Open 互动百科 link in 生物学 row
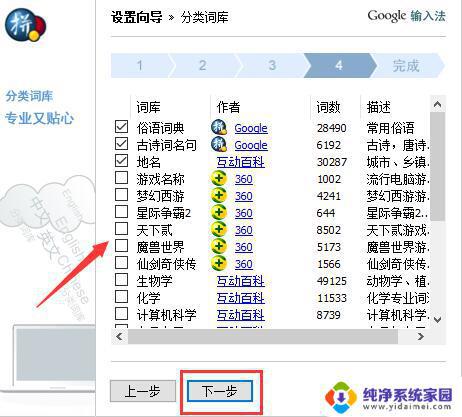This screenshot has height=417, width=462. click(241, 281)
